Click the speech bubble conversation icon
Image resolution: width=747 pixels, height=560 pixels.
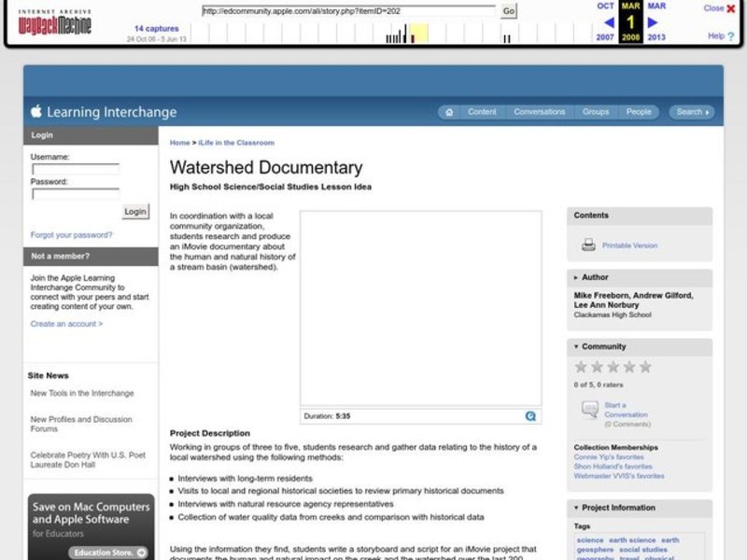coord(591,408)
